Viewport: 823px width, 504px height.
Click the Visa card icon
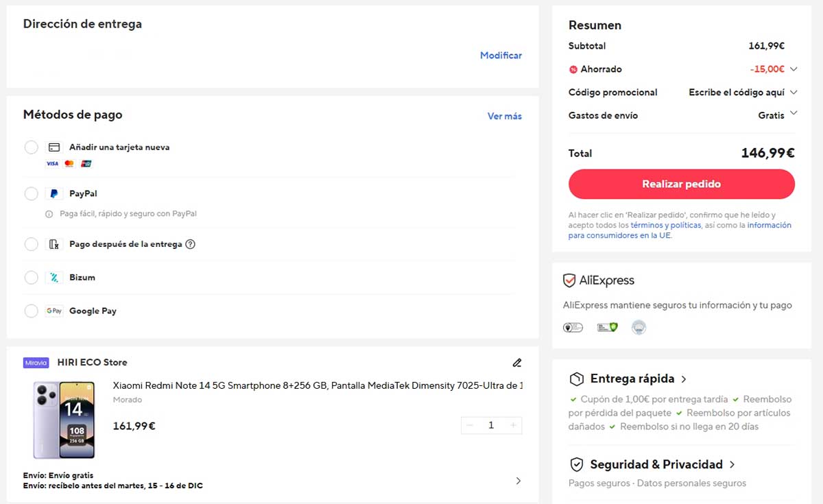51,163
